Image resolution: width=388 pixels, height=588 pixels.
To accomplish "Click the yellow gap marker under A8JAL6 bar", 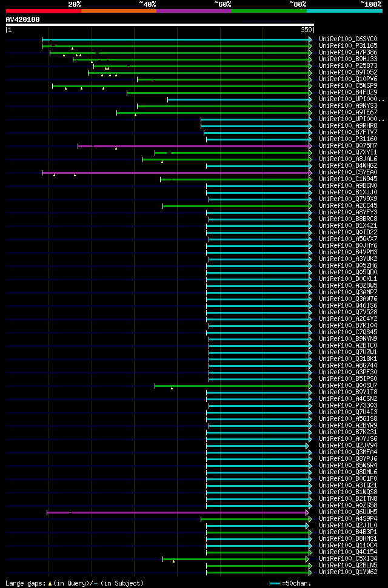I will coord(162,162).
